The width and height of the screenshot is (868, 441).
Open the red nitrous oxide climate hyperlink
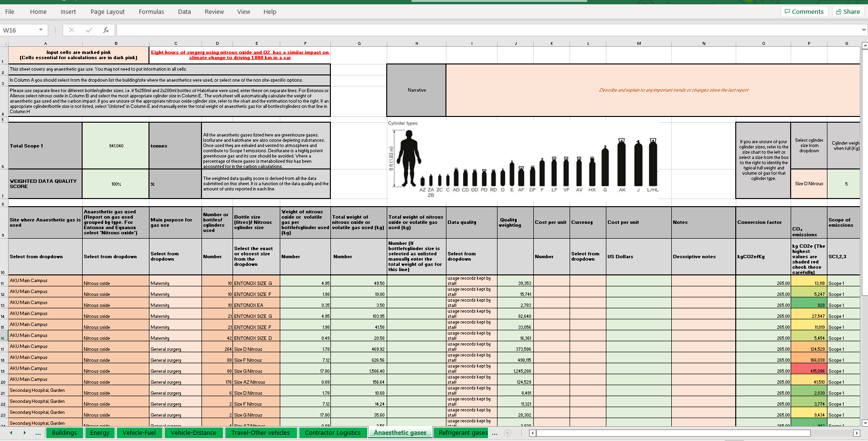(x=240, y=55)
